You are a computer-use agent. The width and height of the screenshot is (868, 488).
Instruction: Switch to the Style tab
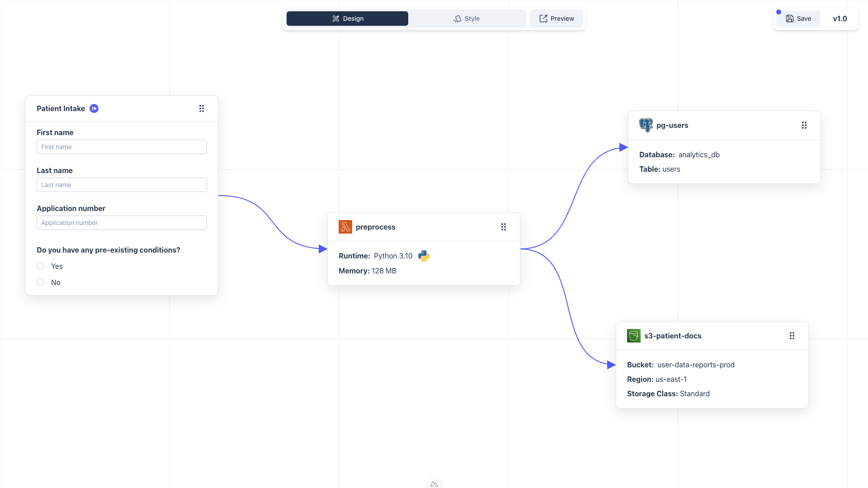(x=466, y=19)
